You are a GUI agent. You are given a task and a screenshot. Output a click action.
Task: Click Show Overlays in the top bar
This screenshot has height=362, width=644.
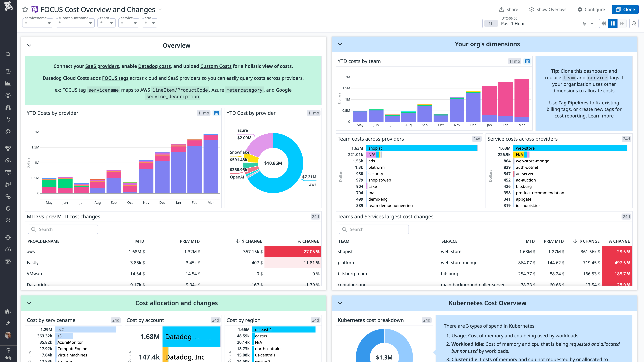548,9
